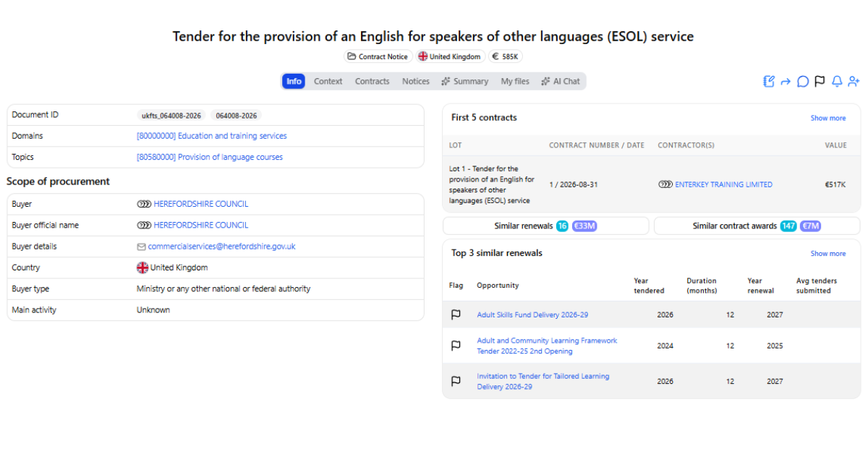Click the Avg tenders submitted column header
868x454 pixels.
click(x=817, y=286)
